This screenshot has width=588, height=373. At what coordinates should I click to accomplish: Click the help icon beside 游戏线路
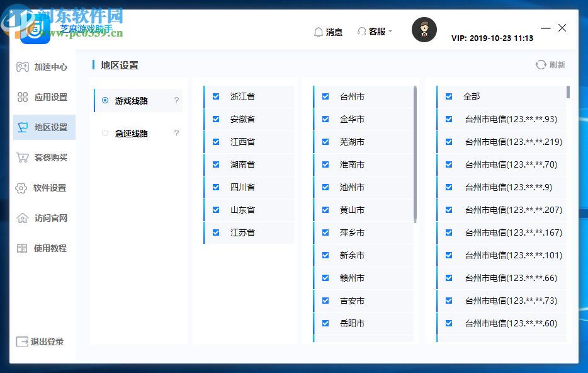click(x=176, y=100)
